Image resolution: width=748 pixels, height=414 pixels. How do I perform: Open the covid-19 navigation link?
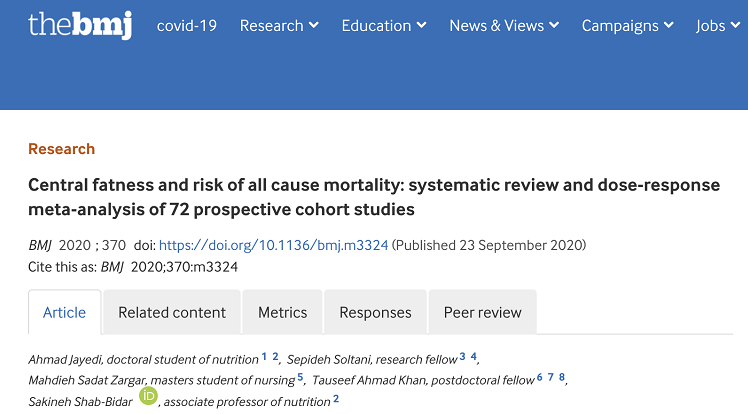tap(187, 26)
